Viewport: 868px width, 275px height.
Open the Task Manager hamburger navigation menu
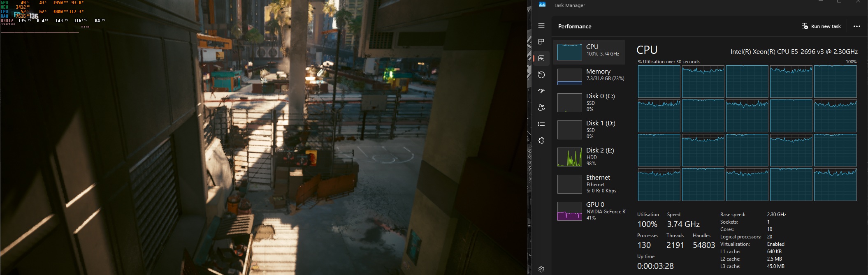click(541, 25)
